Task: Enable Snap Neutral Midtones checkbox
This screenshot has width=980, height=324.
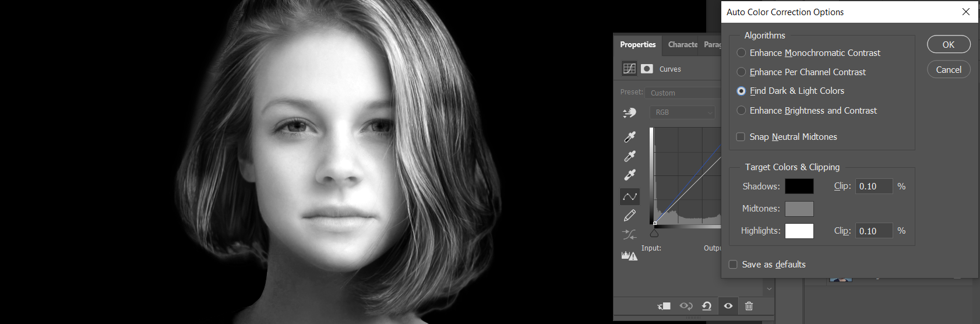Action: (741, 137)
